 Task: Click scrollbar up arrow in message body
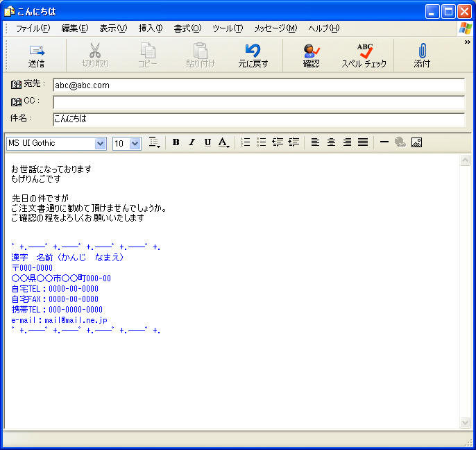(465, 160)
